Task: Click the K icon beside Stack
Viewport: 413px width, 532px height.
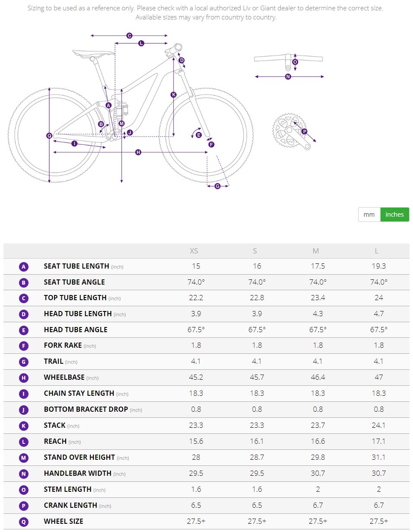Action: 24,426
